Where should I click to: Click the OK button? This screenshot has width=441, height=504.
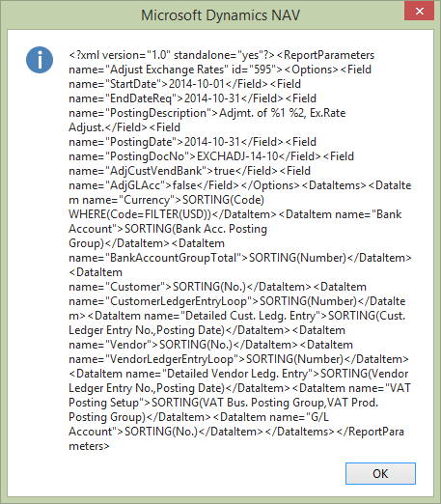tap(380, 473)
